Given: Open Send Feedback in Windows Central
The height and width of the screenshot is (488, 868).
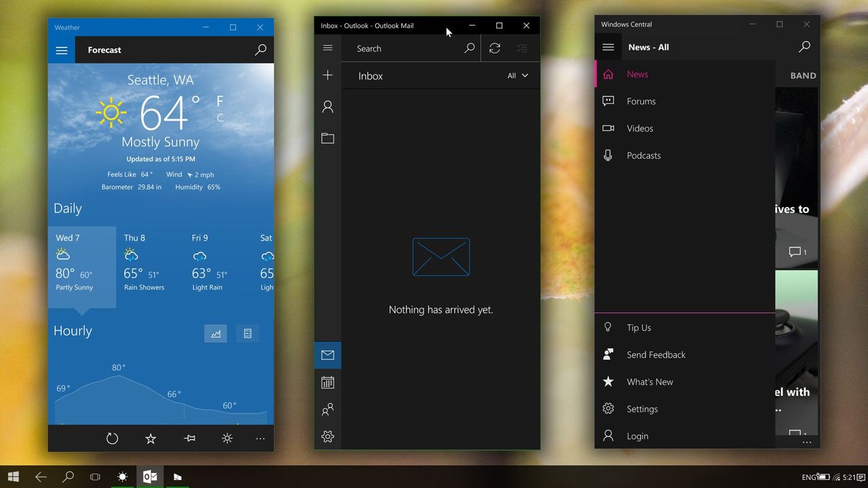Looking at the screenshot, I should [x=685, y=355].
